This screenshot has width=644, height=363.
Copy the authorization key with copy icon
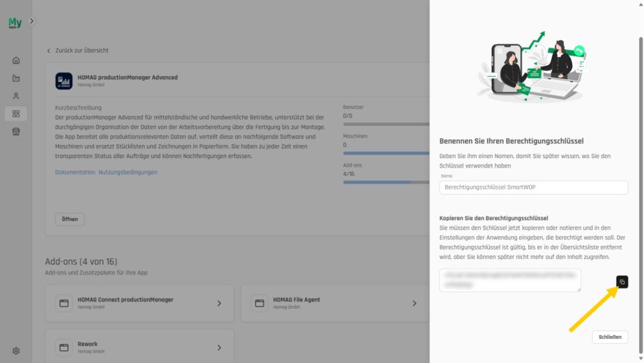622,282
